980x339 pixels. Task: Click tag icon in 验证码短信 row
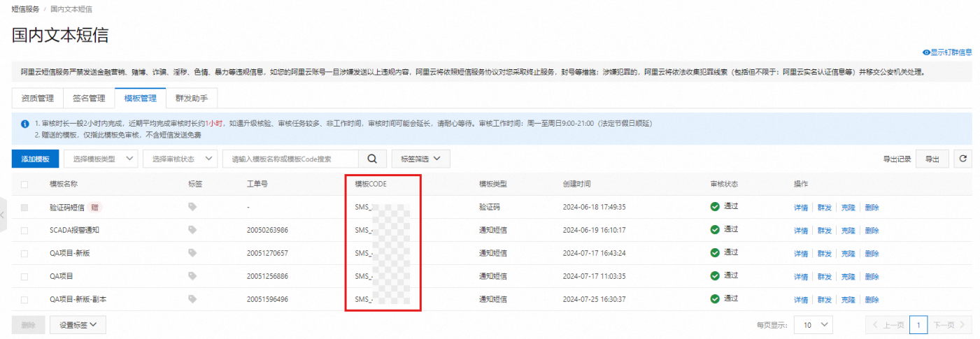[x=192, y=207]
